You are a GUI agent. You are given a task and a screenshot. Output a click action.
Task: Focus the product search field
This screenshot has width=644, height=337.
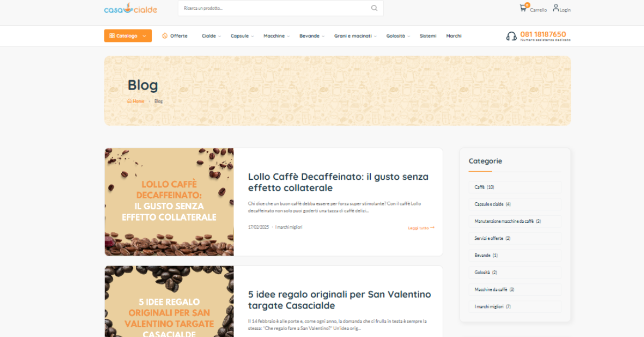click(x=281, y=8)
